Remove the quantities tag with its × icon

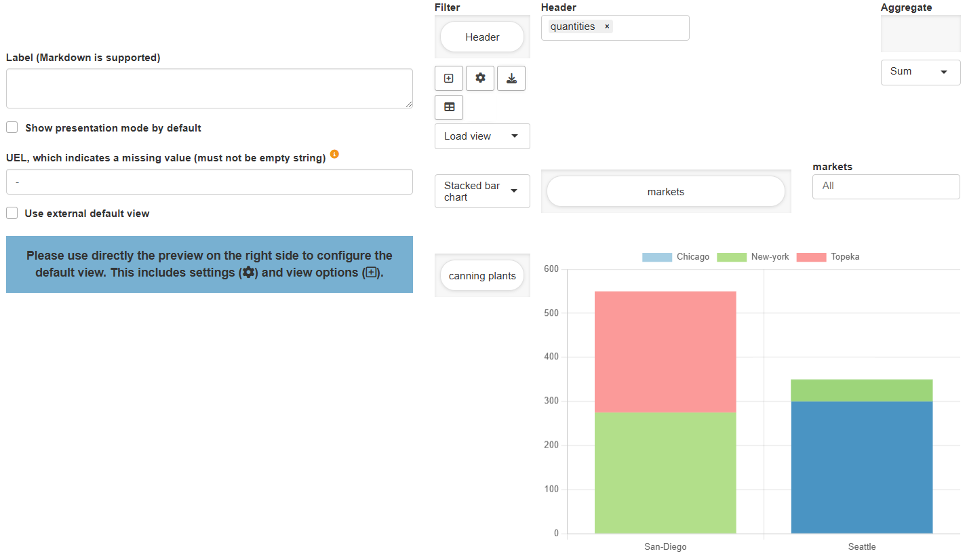point(606,26)
